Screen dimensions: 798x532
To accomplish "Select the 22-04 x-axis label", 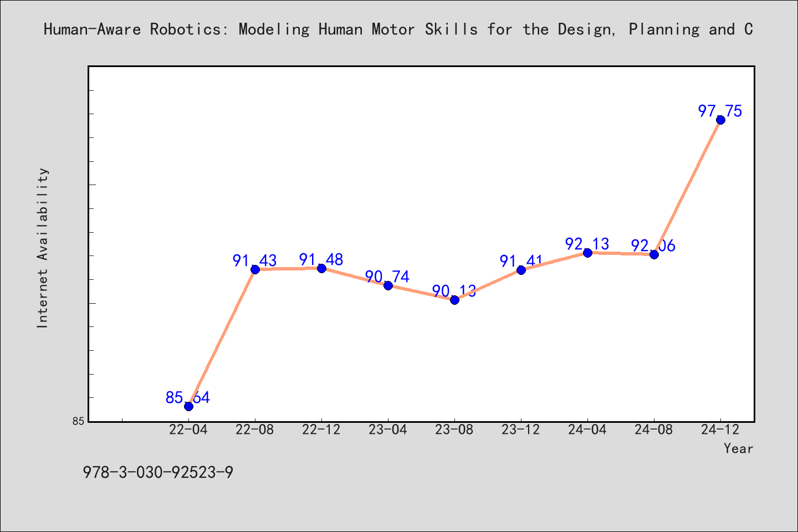I will coord(188,430).
